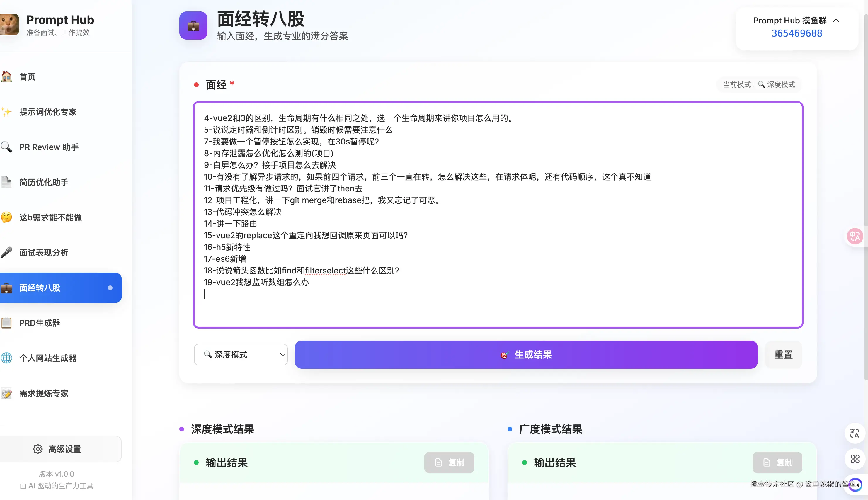Viewport: 868px width, 500px height.
Task: Click inside the 面经 text area
Action: [498, 306]
